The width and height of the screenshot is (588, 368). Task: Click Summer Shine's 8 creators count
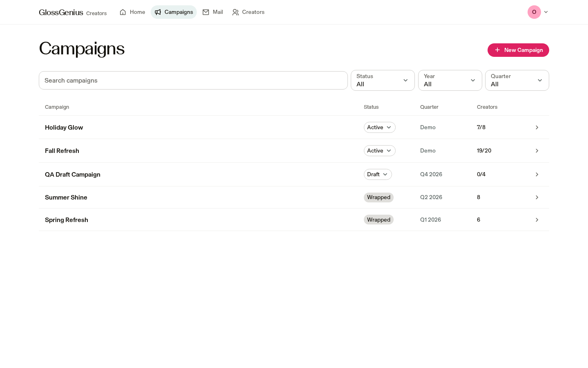point(479,197)
